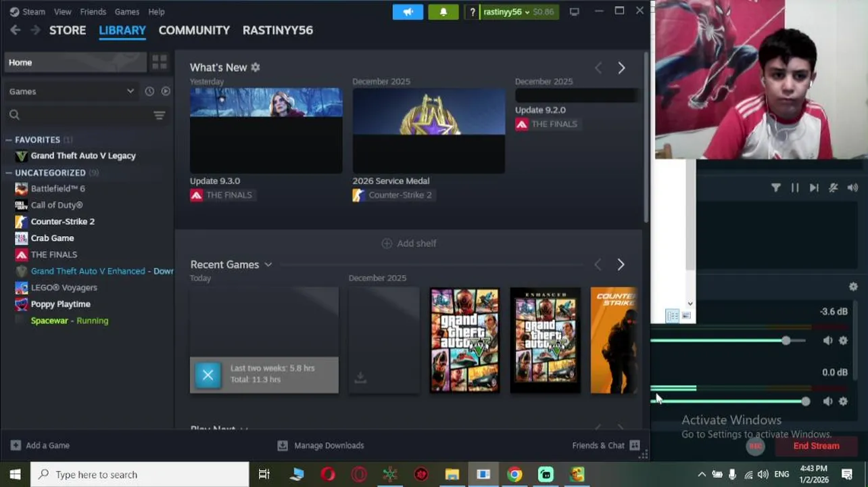Go to the STORE tab
868x487 pixels.
point(68,30)
